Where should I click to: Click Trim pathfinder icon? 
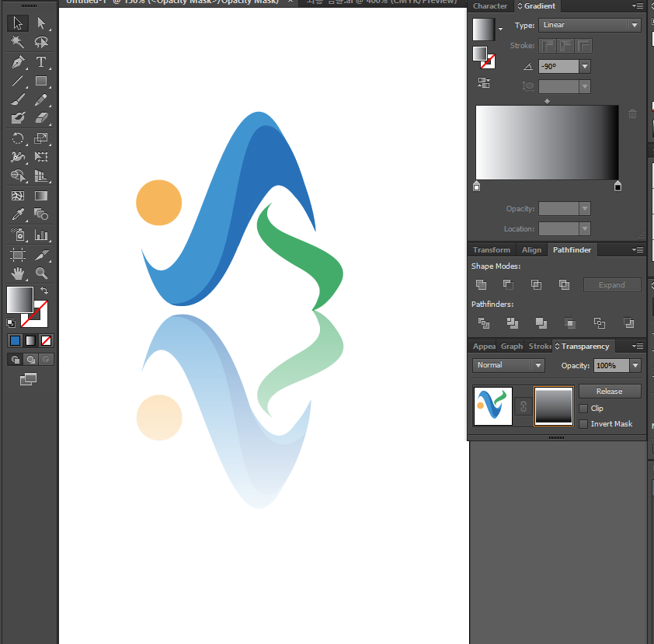pos(512,323)
